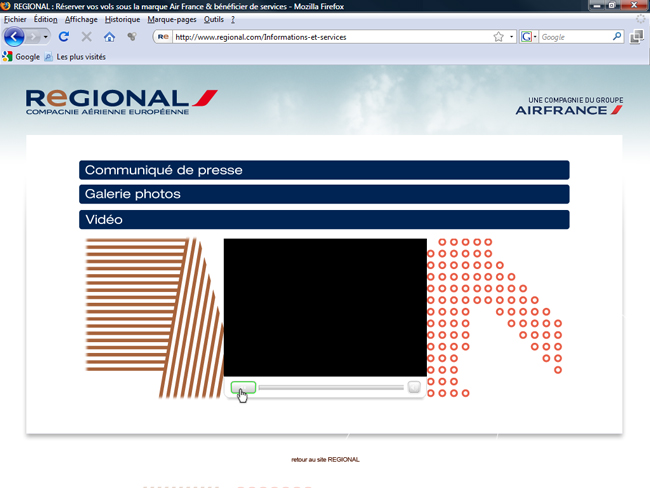Screen dimensions: 650x488
Task: Click the video progress slider
Action: point(331,387)
